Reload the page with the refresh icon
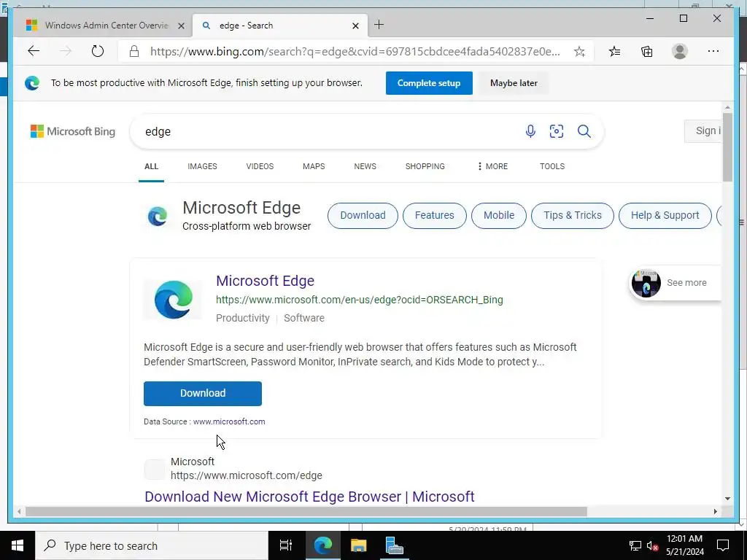The height and width of the screenshot is (560, 747). [98, 51]
